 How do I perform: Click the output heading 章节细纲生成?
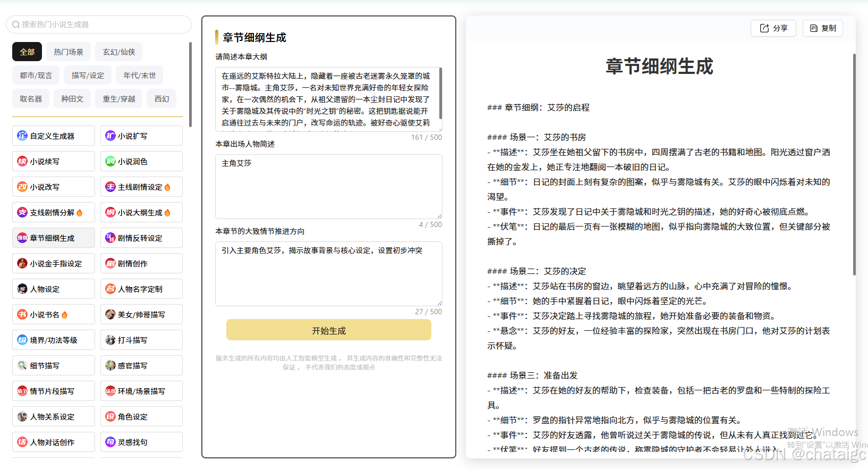[659, 66]
